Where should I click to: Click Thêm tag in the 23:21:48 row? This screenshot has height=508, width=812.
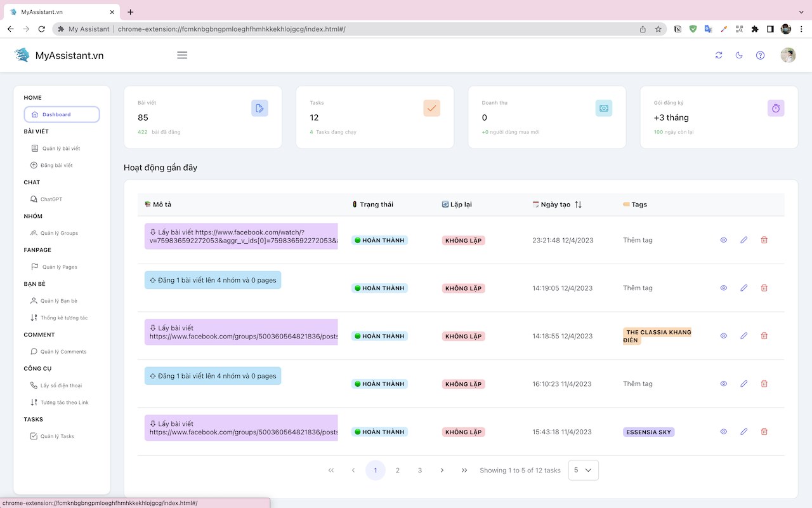coord(638,240)
